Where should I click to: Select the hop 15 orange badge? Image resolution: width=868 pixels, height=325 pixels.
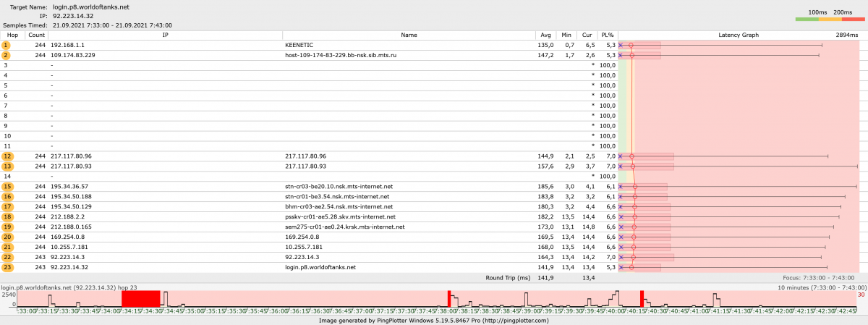pos(7,187)
